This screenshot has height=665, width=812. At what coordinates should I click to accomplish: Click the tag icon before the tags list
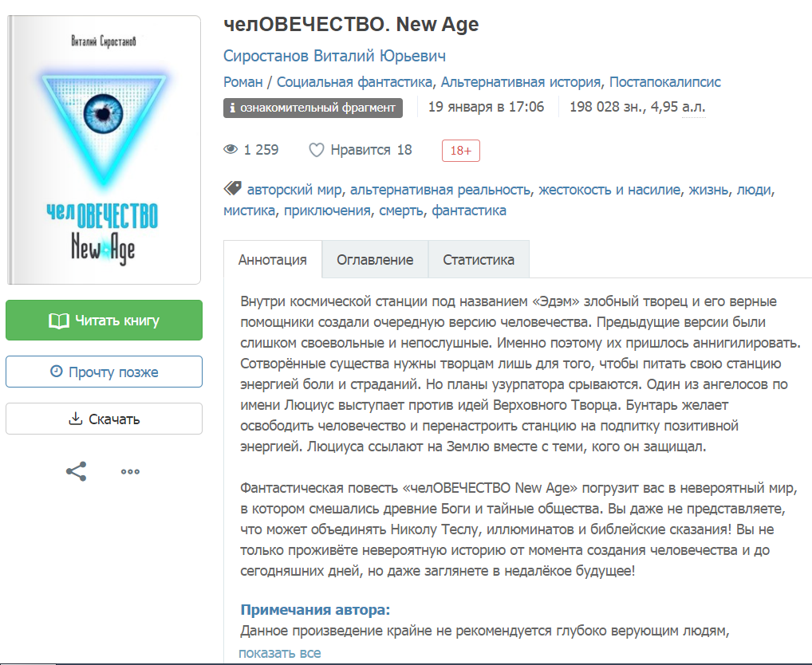click(x=233, y=188)
